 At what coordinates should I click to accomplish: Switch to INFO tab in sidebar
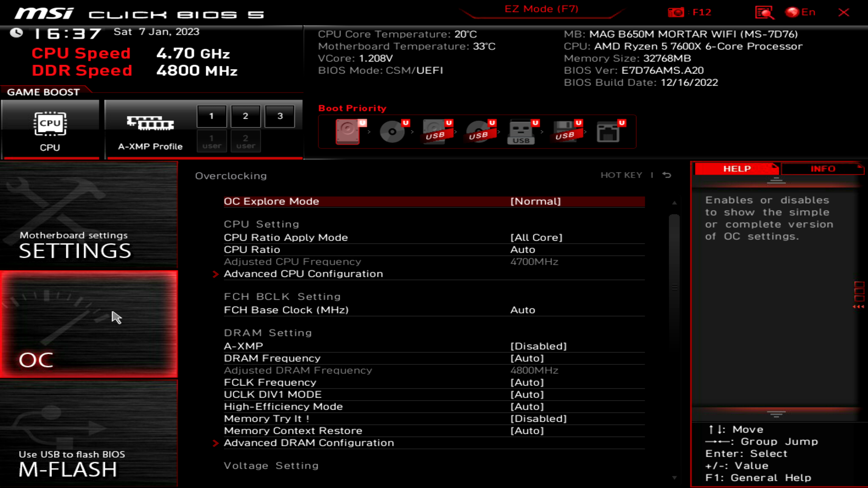[x=823, y=169]
